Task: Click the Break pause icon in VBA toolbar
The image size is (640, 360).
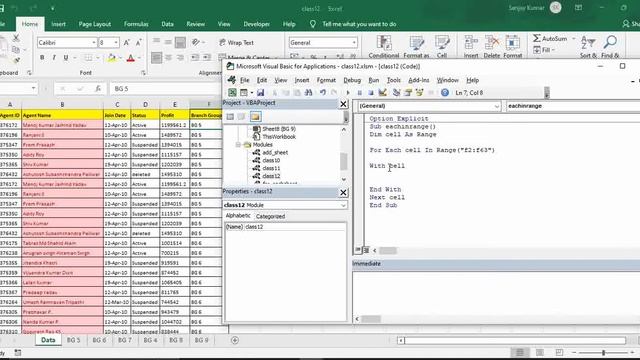Action: click(x=360, y=93)
